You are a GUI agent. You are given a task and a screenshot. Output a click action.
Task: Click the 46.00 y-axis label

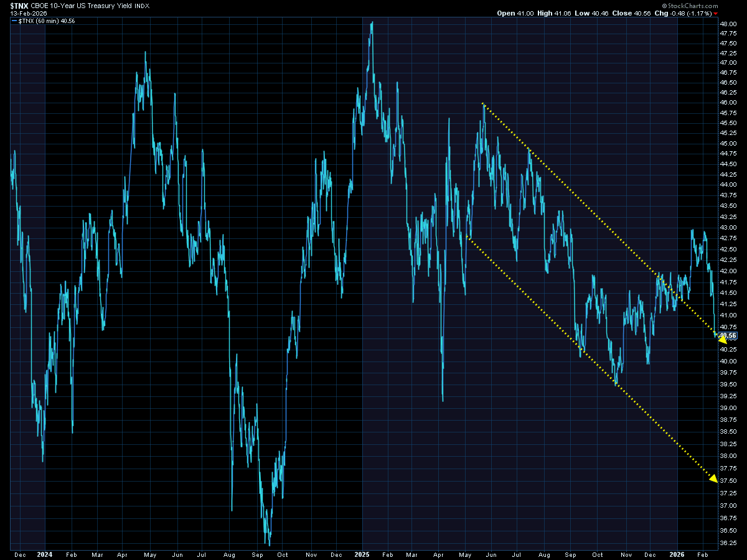tap(729, 102)
